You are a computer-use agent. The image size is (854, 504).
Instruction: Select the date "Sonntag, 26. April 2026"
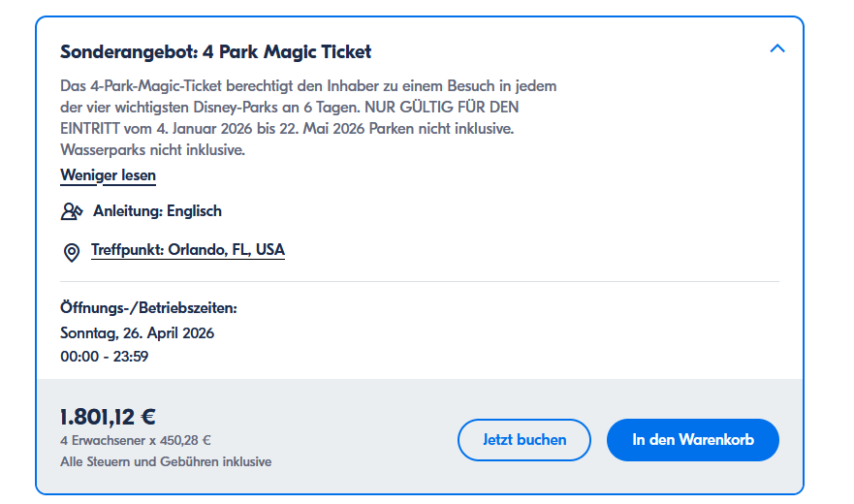click(x=137, y=332)
